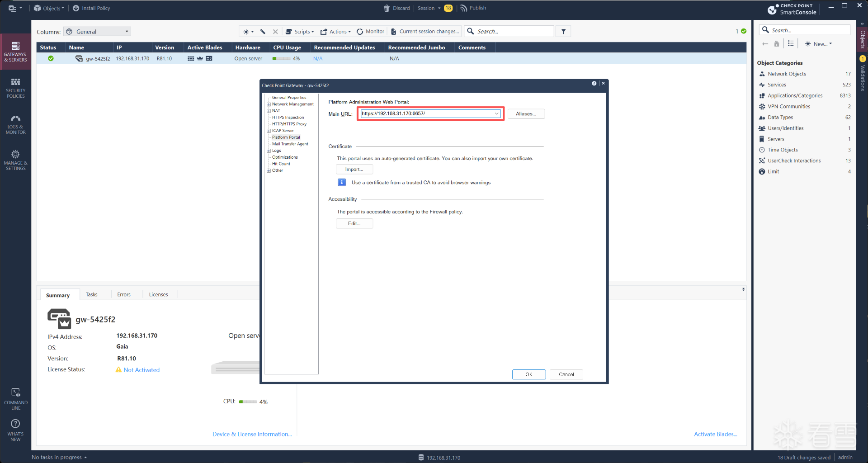This screenshot has width=868, height=463.
Task: Click Import... certificate button
Action: pyautogui.click(x=354, y=170)
